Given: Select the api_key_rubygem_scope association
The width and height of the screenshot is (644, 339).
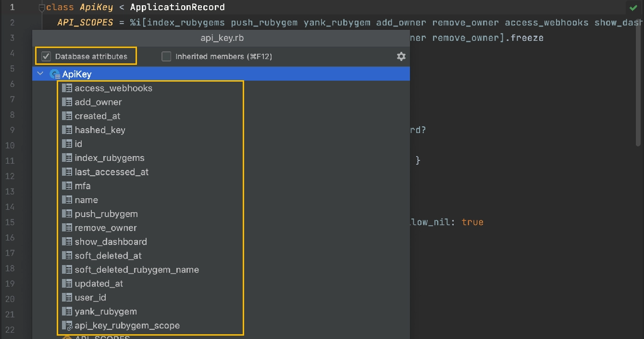Looking at the screenshot, I should point(127,326).
